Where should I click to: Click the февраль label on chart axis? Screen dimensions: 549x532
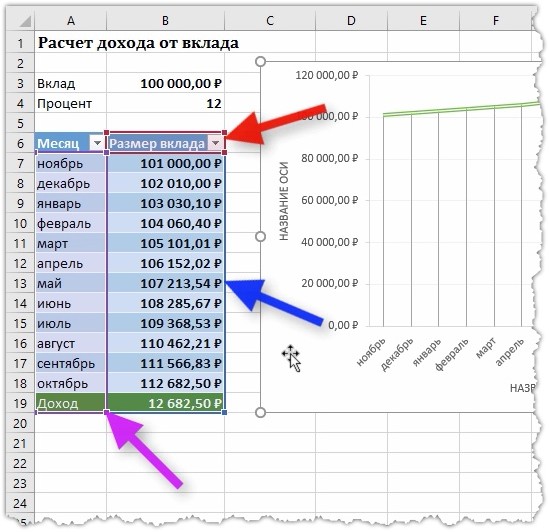[x=451, y=354]
